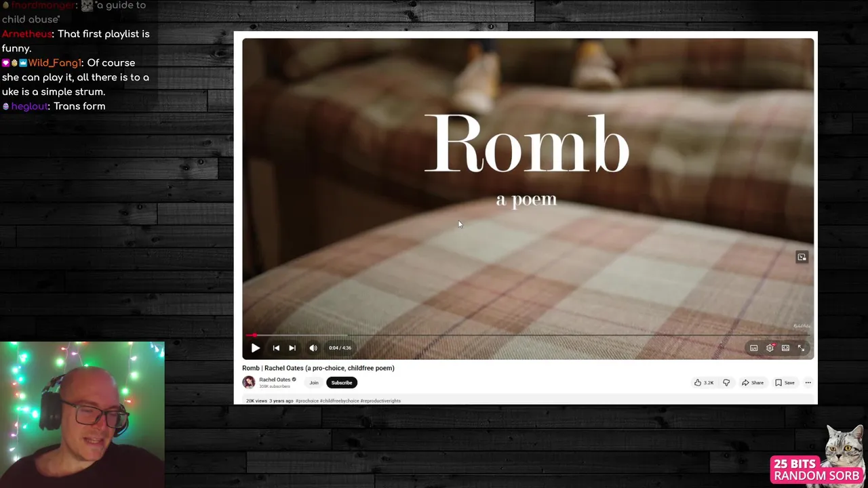The width and height of the screenshot is (868, 488).
Task: Open the player settings gear
Action: [770, 348]
